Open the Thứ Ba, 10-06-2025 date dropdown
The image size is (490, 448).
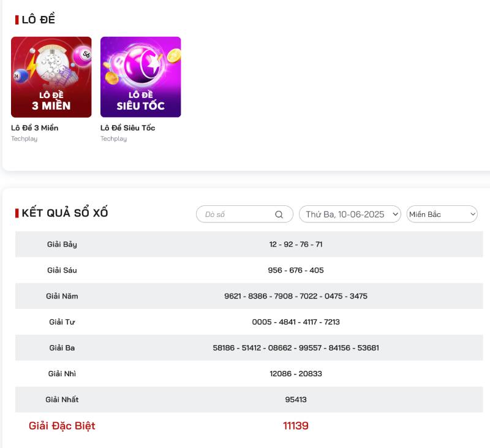tap(350, 214)
